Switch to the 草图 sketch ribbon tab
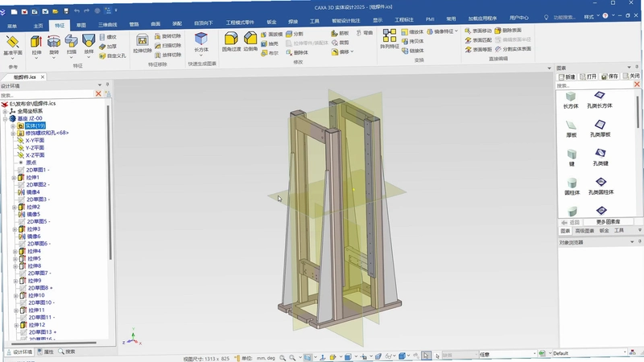Viewport: 644px width, 362px height. [81, 26]
